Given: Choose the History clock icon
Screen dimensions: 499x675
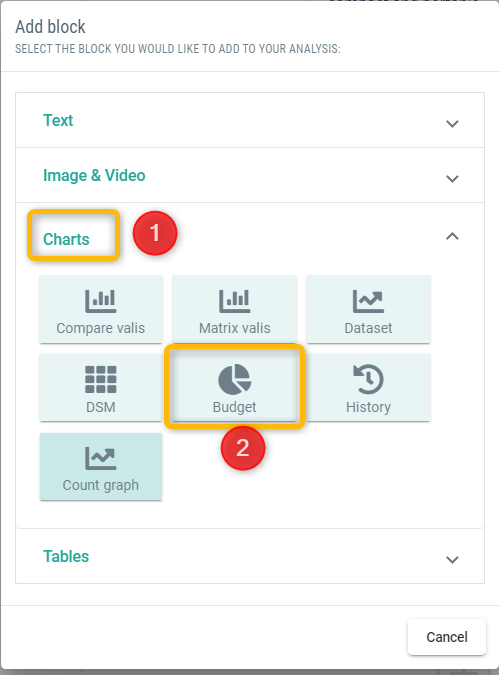Looking at the screenshot, I should tap(368, 379).
